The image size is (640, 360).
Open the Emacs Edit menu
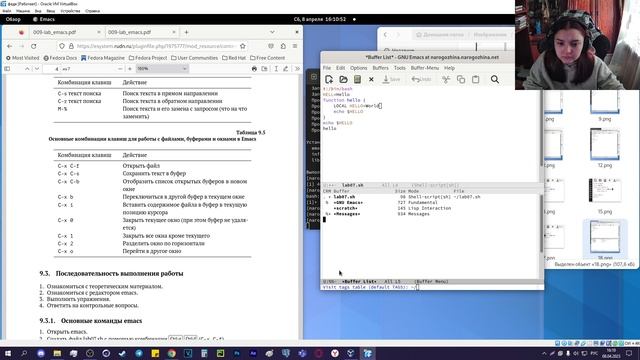tap(340, 68)
